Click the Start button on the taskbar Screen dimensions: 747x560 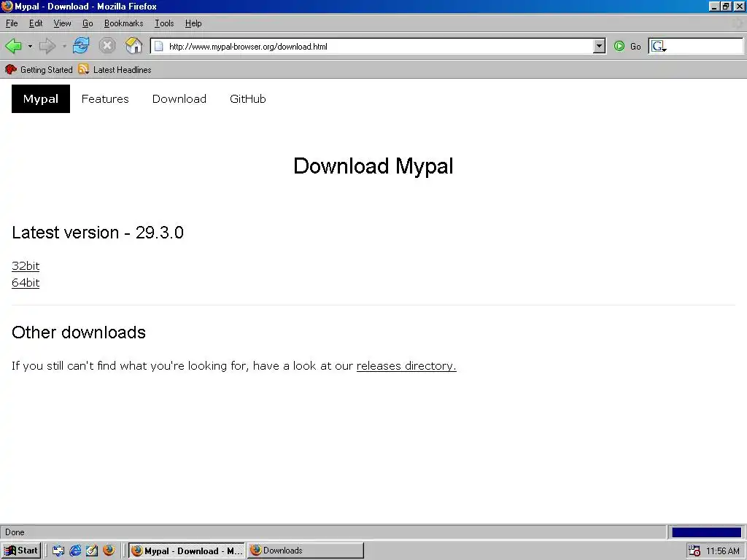click(x=21, y=551)
